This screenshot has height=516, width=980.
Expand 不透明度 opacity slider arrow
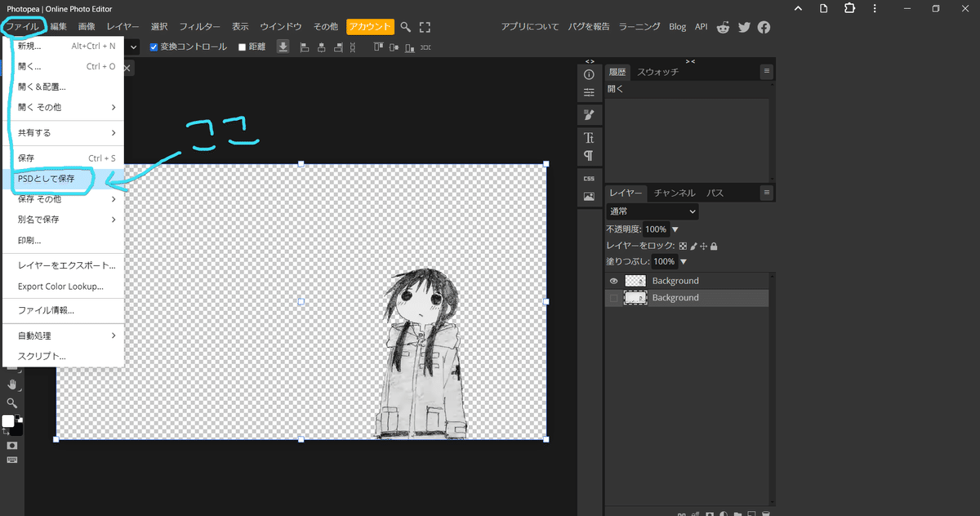point(675,229)
